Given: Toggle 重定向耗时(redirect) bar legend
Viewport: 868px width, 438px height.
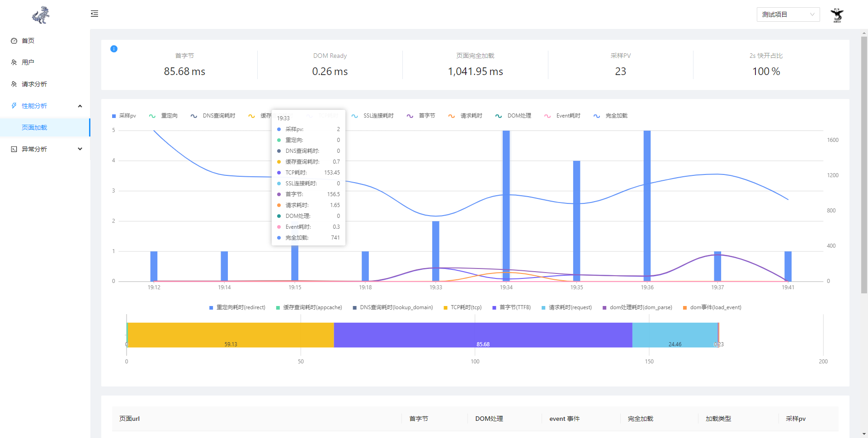Looking at the screenshot, I should click(237, 307).
